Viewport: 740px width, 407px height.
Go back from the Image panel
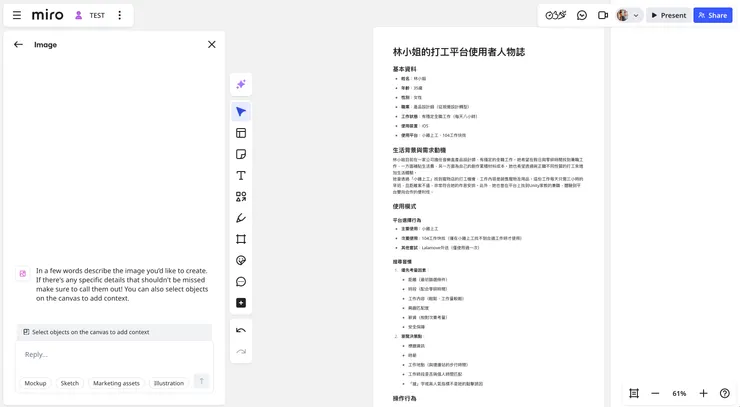point(18,44)
